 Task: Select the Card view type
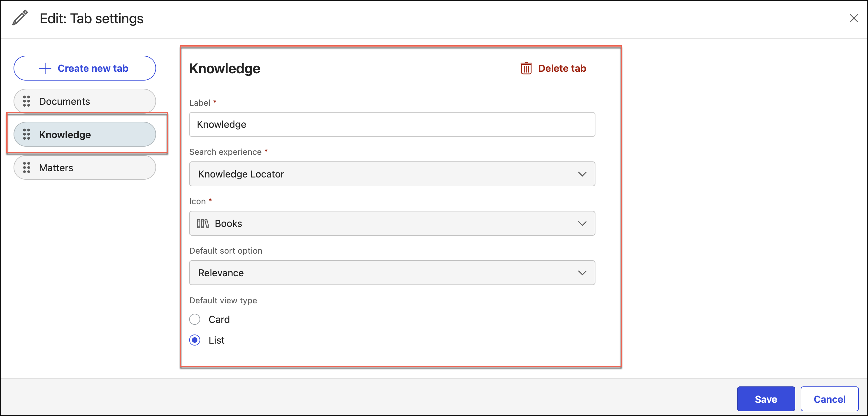[195, 319]
